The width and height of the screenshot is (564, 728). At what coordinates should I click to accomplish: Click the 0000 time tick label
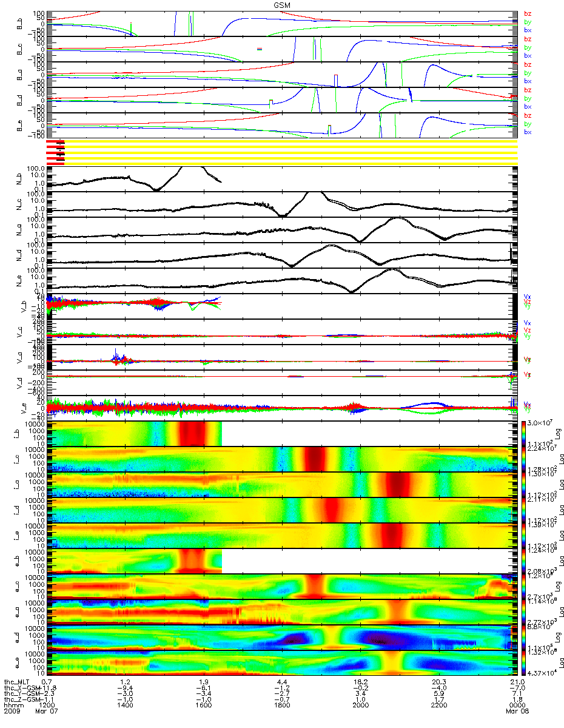click(x=517, y=706)
